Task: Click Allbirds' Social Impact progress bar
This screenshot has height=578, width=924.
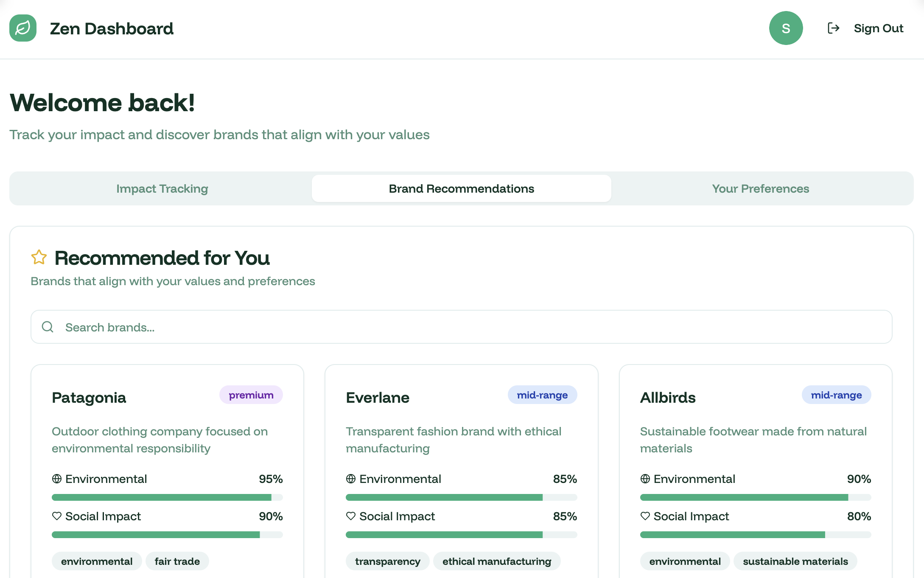Action: (x=755, y=535)
